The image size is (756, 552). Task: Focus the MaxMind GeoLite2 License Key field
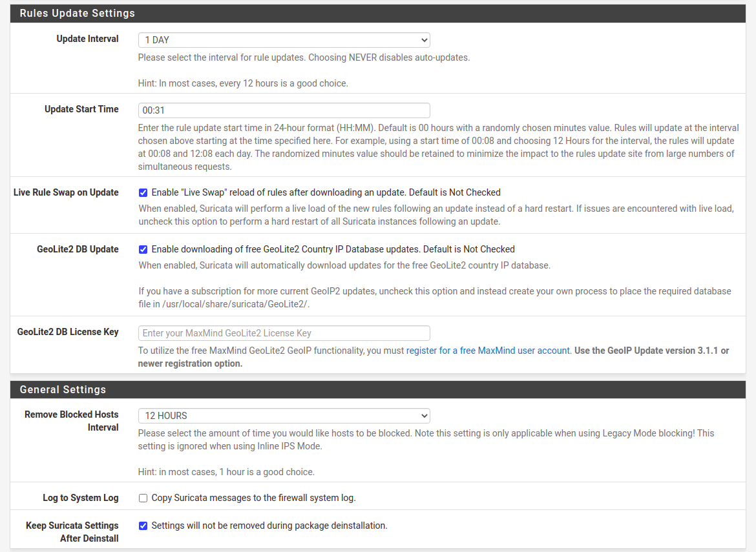(284, 333)
